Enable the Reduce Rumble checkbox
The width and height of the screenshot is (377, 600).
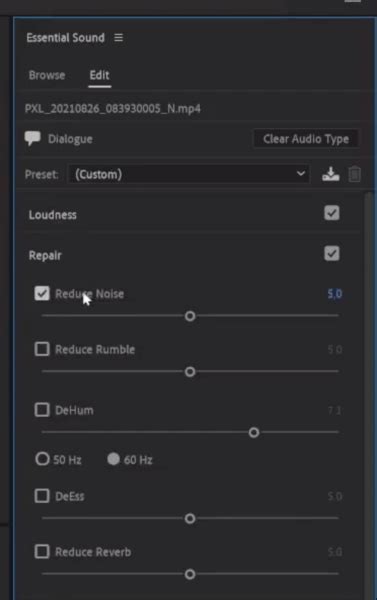[x=42, y=349]
